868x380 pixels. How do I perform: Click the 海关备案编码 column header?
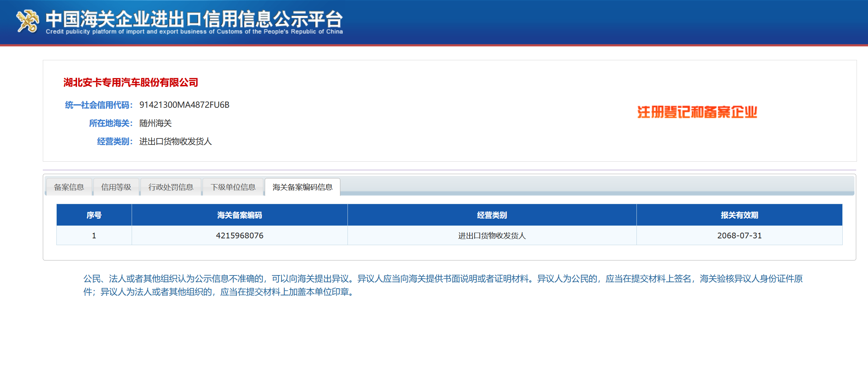(240, 215)
